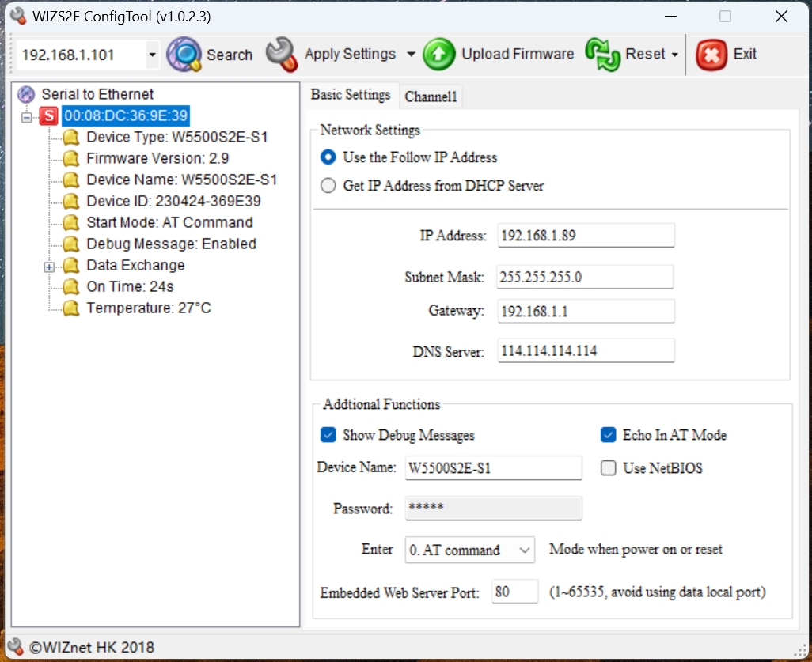The width and height of the screenshot is (812, 662).
Task: Click the folder icon beside Start Mode
Action: tap(71, 222)
